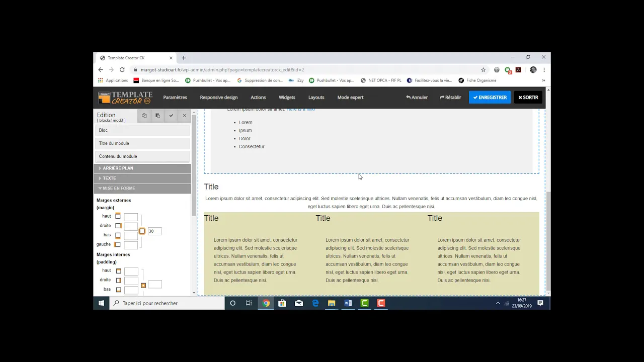644x362 pixels.
Task: Open the Applications bookmarks shortcut
Action: (113, 80)
